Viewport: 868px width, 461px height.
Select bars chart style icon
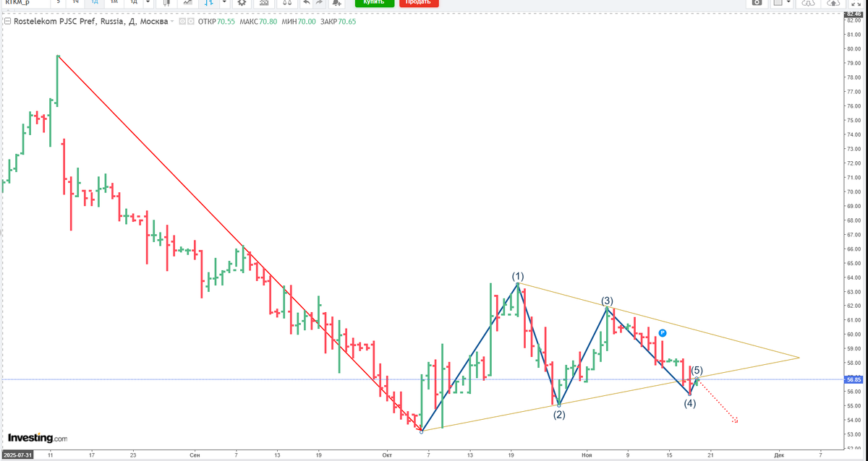pos(208,3)
